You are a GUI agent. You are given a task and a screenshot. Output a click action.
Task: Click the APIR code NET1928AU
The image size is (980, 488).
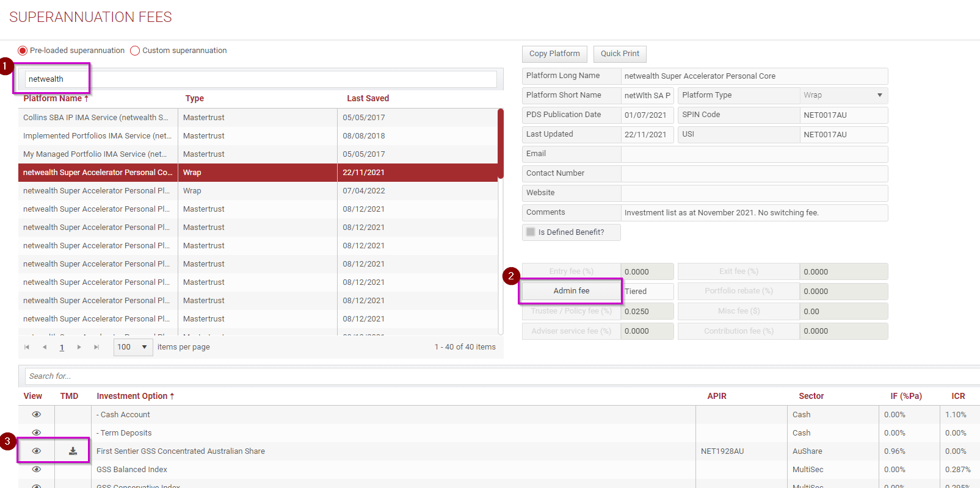tap(722, 451)
